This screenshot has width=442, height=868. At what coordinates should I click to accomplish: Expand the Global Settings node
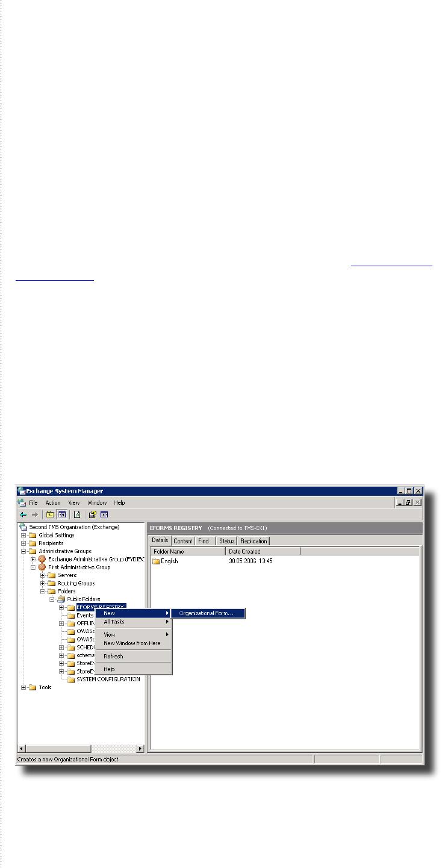[23, 535]
